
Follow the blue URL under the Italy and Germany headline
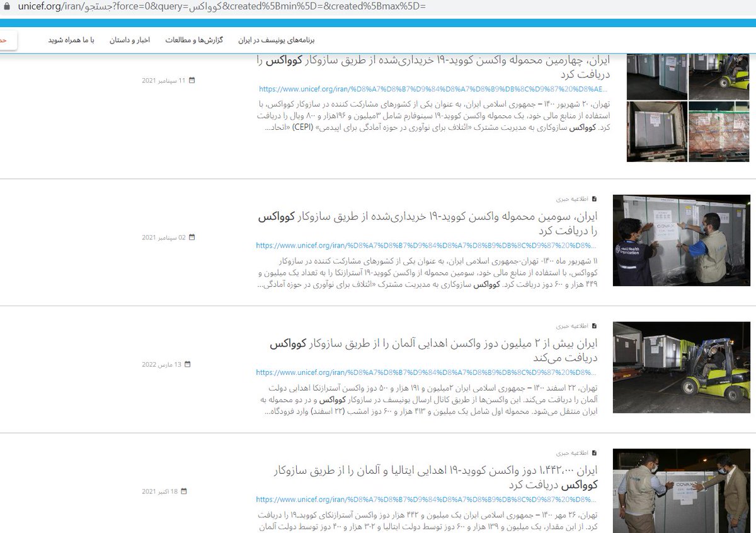[427, 499]
